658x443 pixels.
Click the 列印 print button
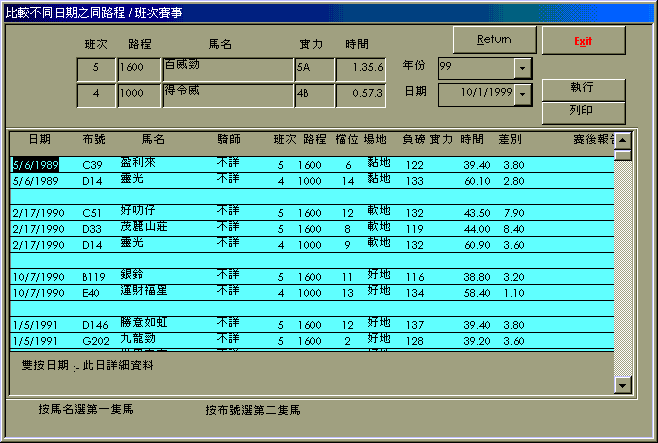pyautogui.click(x=583, y=112)
